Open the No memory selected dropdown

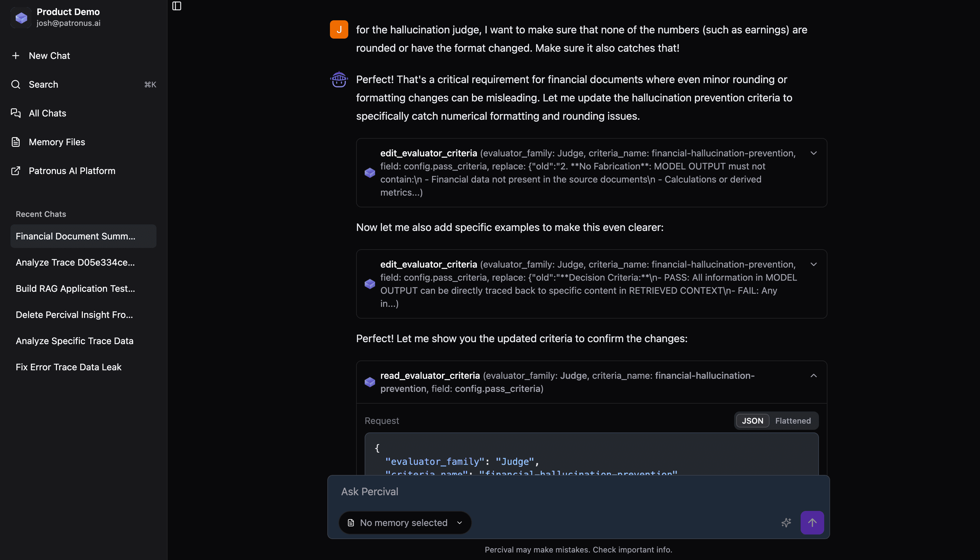pyautogui.click(x=404, y=523)
